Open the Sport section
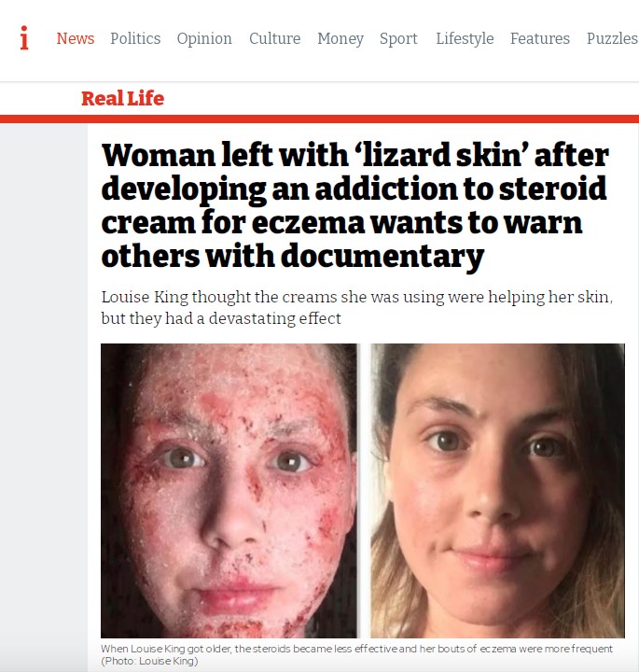The height and width of the screenshot is (672, 639). (398, 39)
